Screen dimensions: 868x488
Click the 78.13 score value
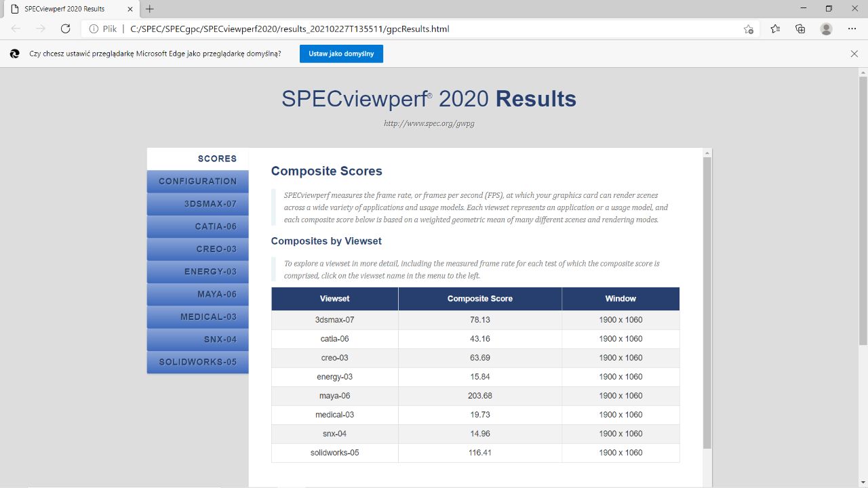[x=479, y=320]
